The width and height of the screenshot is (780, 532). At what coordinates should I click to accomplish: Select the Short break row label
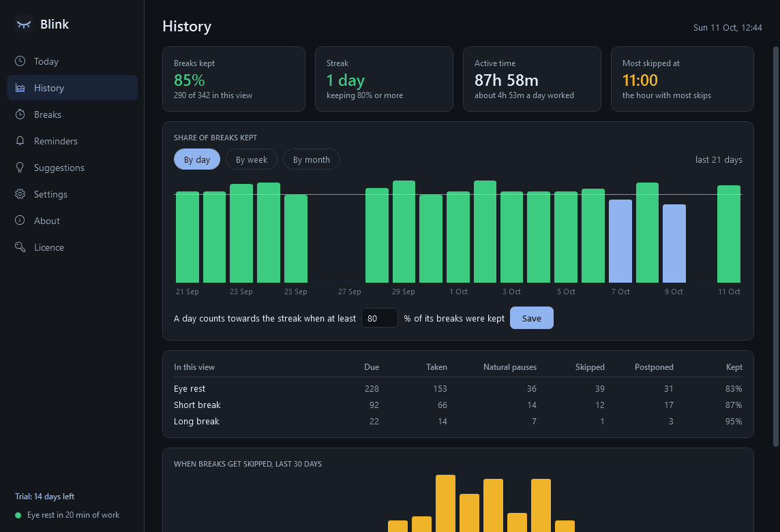click(197, 405)
